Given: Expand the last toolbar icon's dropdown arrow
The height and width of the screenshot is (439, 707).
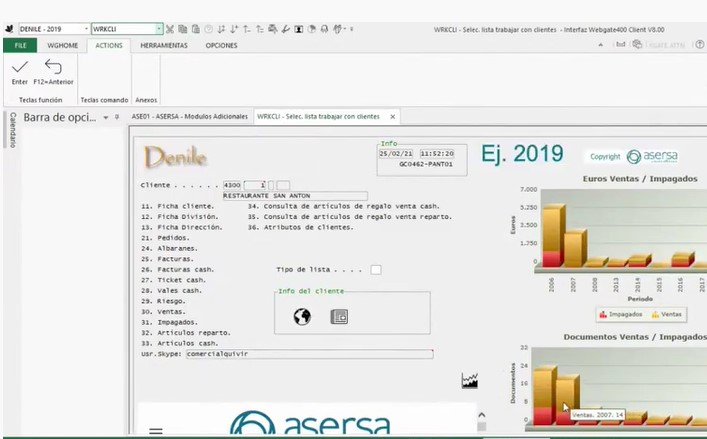Looking at the screenshot, I should click(344, 29).
